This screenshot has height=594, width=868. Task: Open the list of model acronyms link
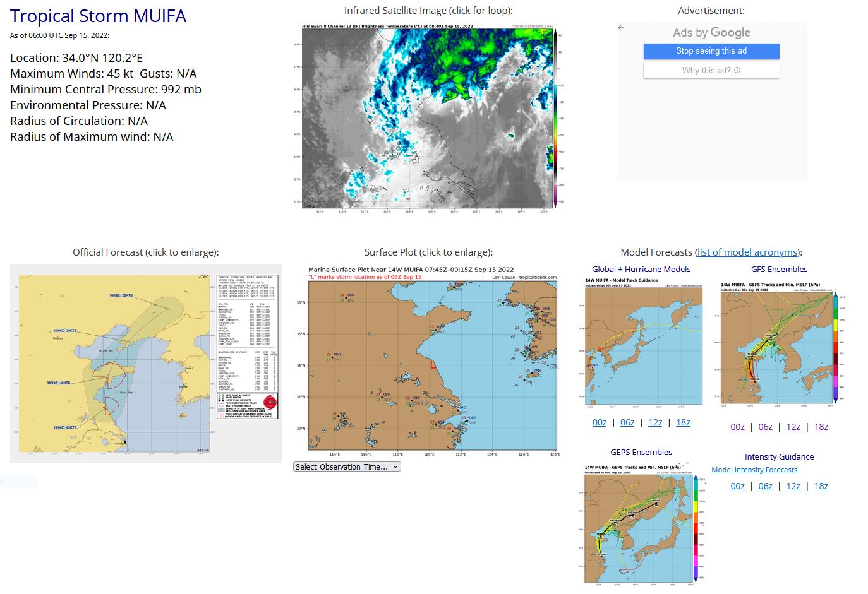pos(747,252)
